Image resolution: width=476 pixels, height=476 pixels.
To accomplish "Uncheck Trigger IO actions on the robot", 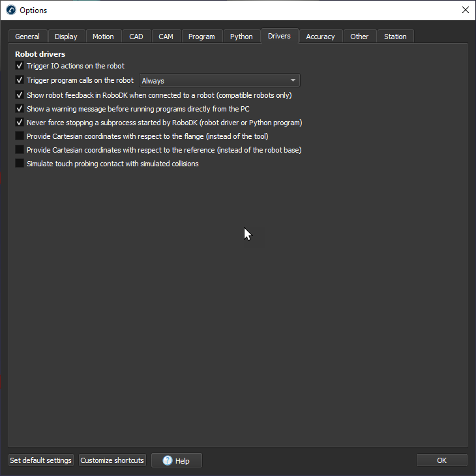I will point(20,66).
